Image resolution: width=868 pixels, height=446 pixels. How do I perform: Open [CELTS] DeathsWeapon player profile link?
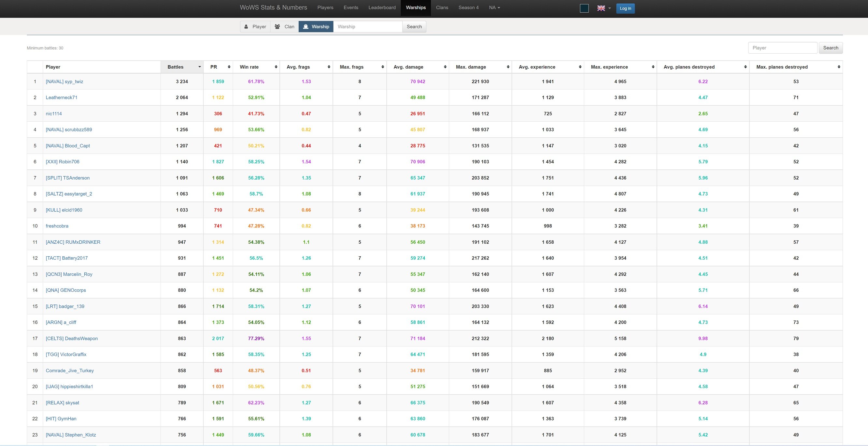click(x=72, y=338)
